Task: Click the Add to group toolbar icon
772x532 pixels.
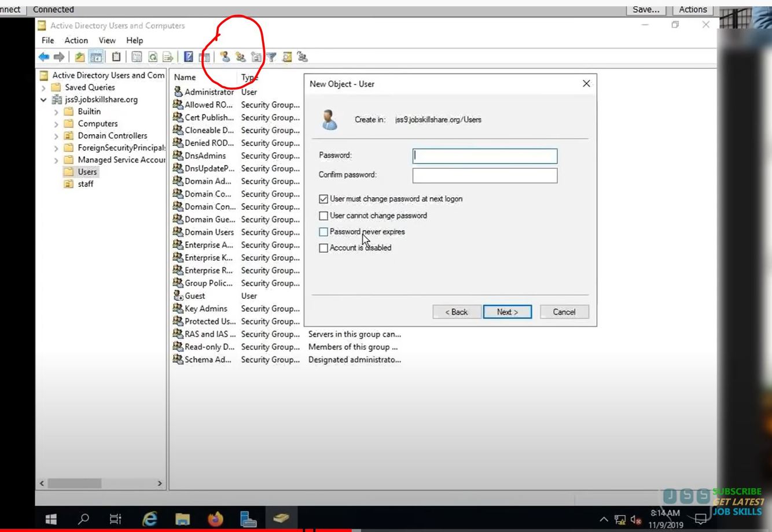Action: point(302,57)
